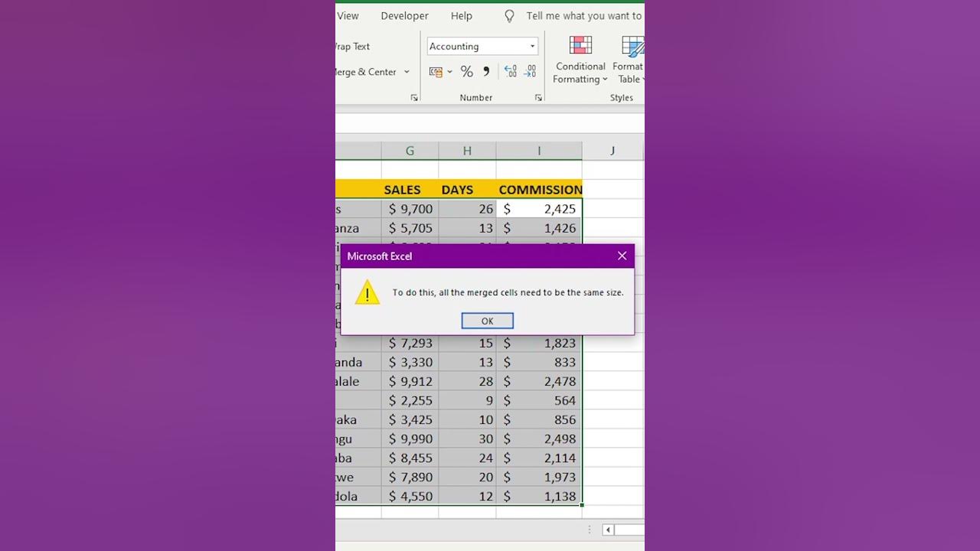
Task: Open the View ribbon tab
Action: click(x=348, y=15)
